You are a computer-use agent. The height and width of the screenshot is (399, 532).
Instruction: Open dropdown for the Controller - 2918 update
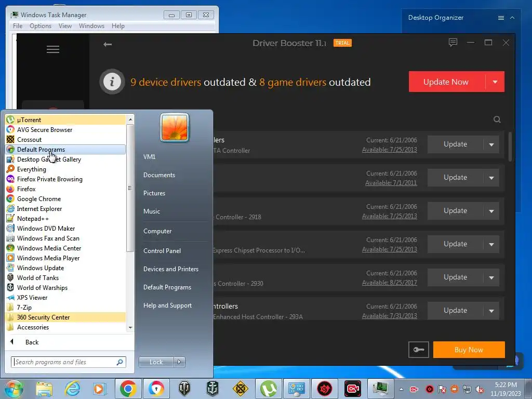point(491,211)
